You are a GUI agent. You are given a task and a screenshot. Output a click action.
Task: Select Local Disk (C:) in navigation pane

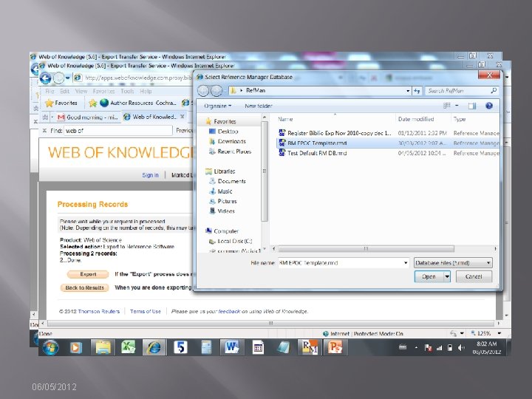click(231, 241)
